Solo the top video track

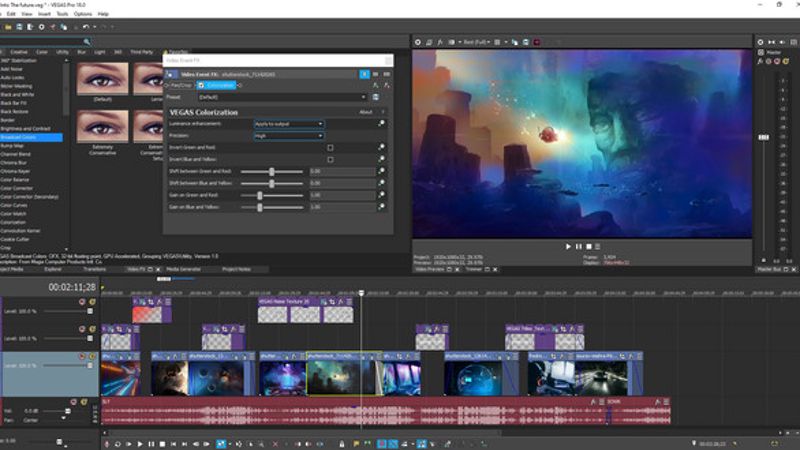(x=92, y=302)
